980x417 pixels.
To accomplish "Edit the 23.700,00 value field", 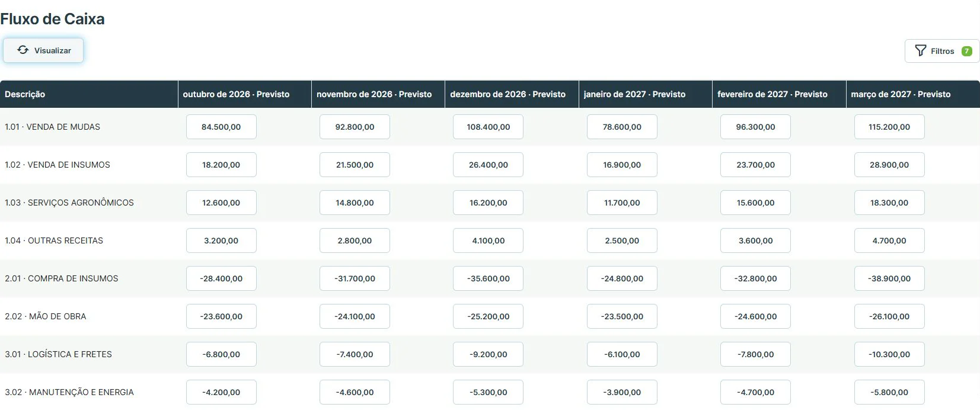I will tap(755, 165).
